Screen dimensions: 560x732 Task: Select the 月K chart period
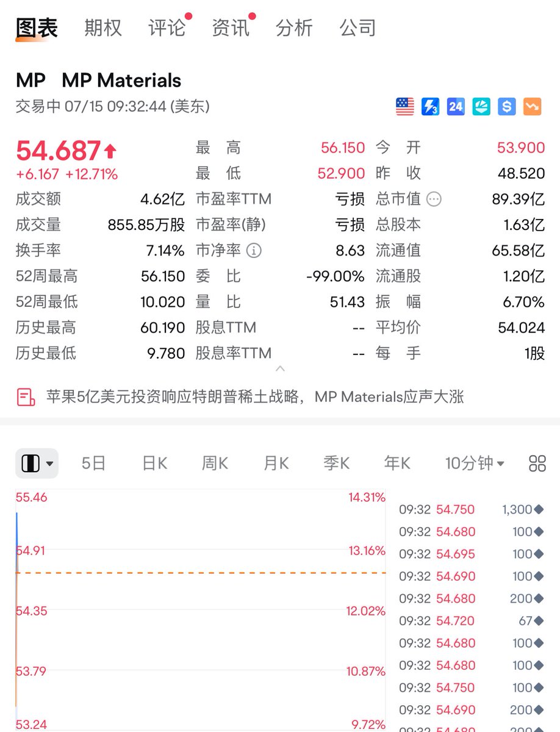(x=276, y=463)
